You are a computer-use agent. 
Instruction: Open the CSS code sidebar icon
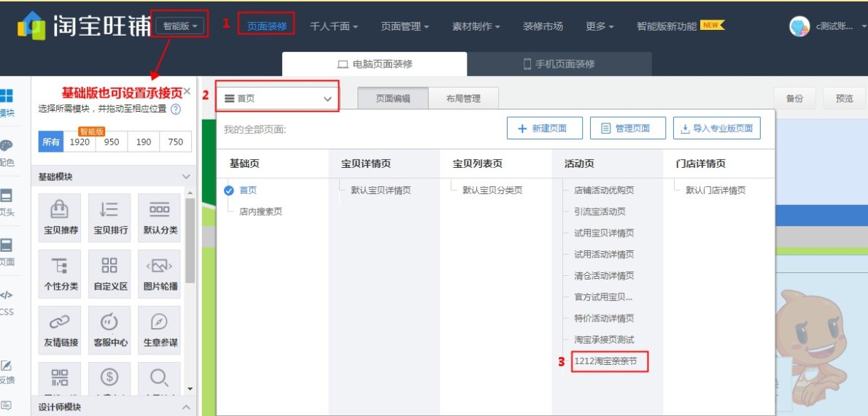pos(6,296)
